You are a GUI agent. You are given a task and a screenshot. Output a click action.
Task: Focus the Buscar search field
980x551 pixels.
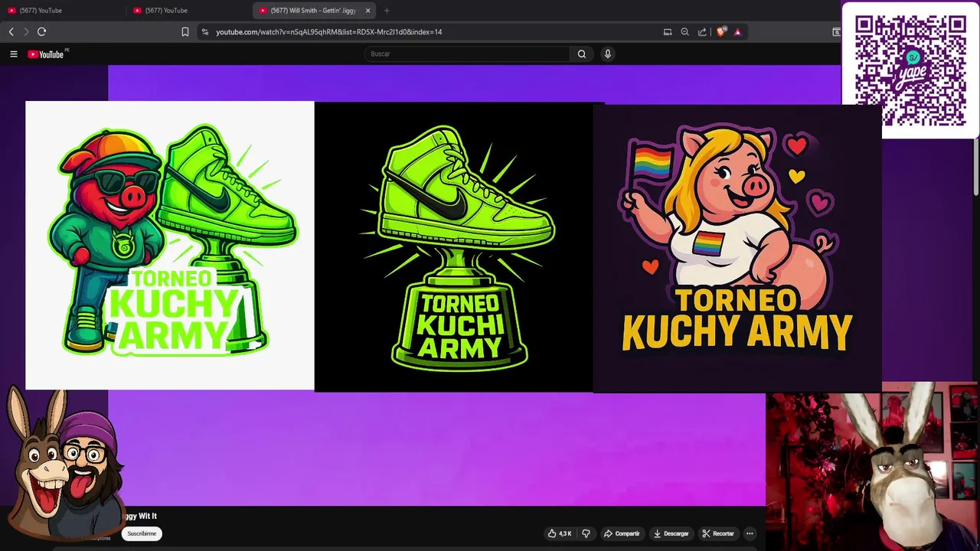click(467, 54)
